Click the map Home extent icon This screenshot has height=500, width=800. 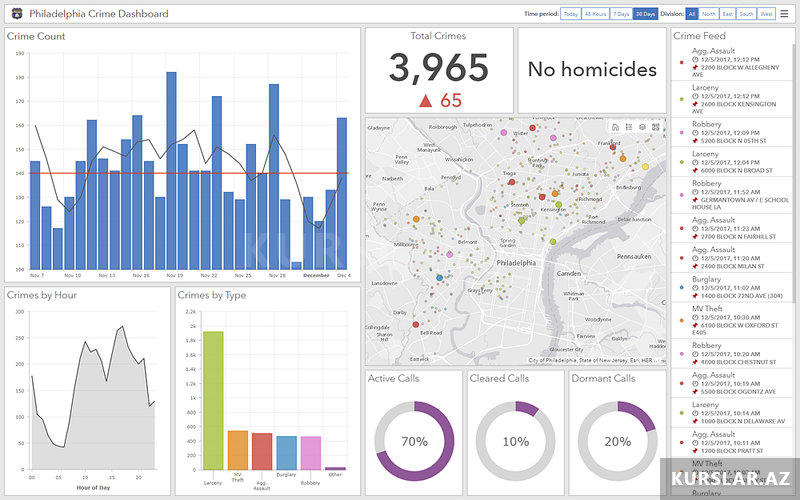[615, 127]
